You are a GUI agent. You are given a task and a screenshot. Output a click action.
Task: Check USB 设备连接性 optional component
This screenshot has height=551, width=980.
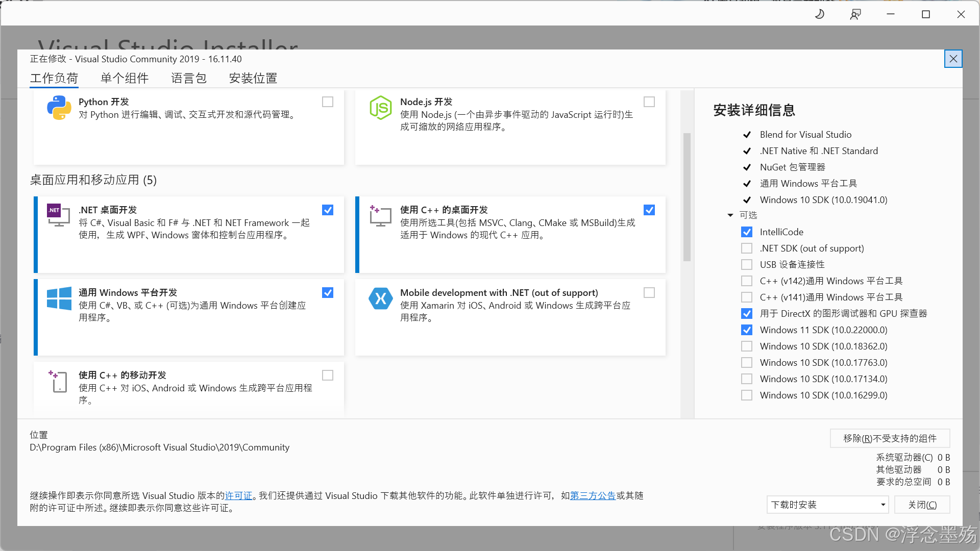coord(747,265)
